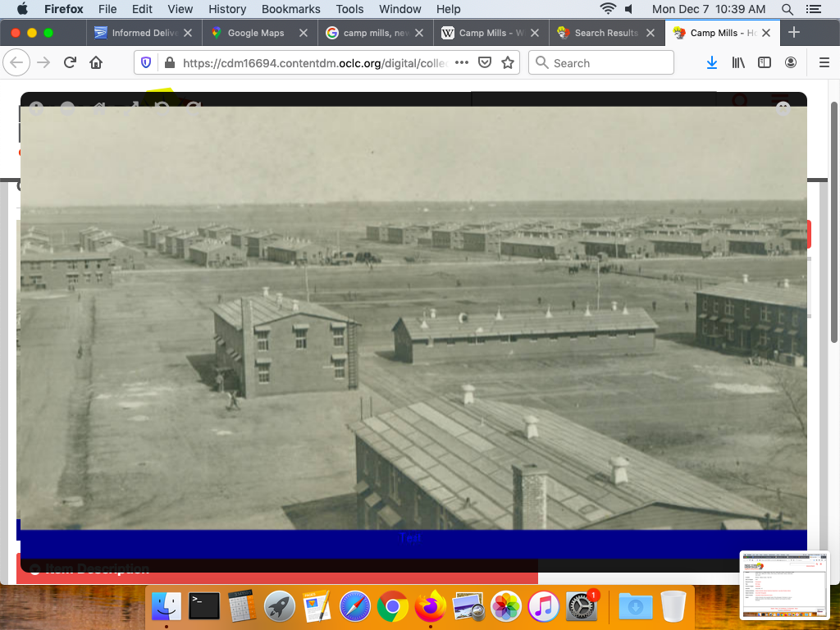This screenshot has height=630, width=840.
Task: Save page to Pocket
Action: [485, 63]
